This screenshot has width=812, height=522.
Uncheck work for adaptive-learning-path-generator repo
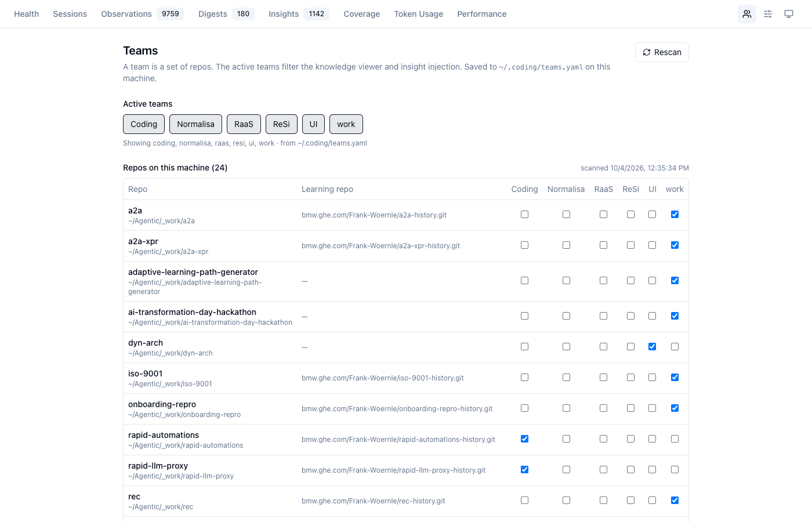(x=675, y=281)
